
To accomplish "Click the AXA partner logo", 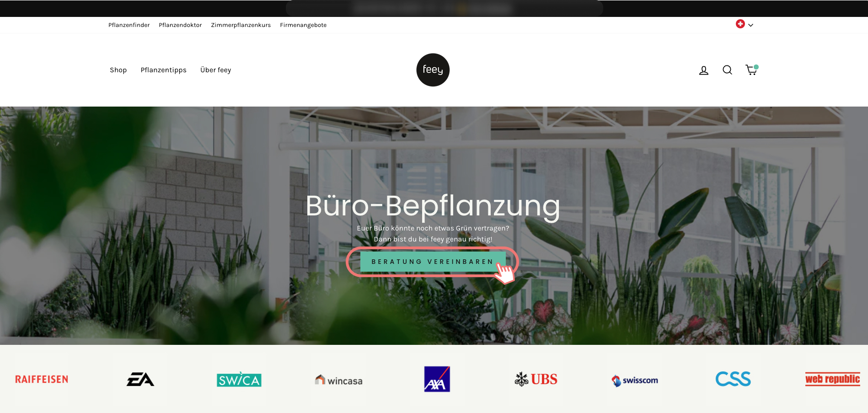I will pyautogui.click(x=437, y=379).
